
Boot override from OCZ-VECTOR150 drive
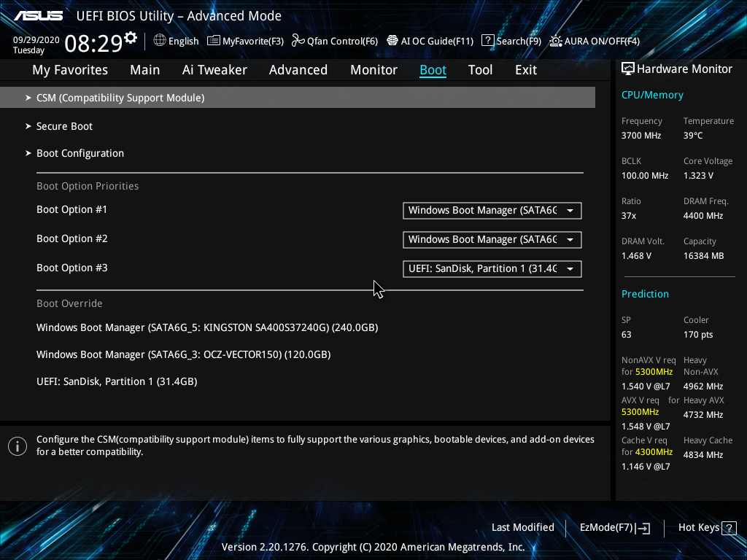coord(183,355)
